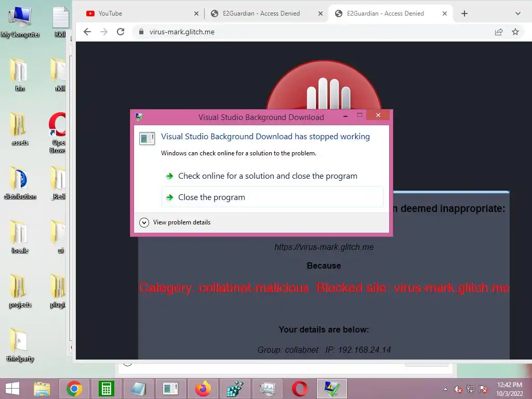The image size is (532, 399).
Task: Open Opera from the taskbar
Action: pyautogui.click(x=300, y=389)
